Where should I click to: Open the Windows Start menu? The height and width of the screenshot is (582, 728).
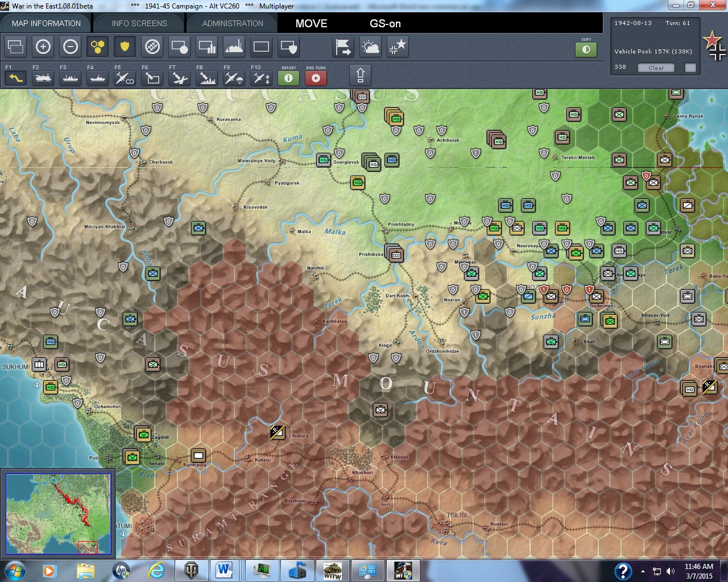(14, 571)
